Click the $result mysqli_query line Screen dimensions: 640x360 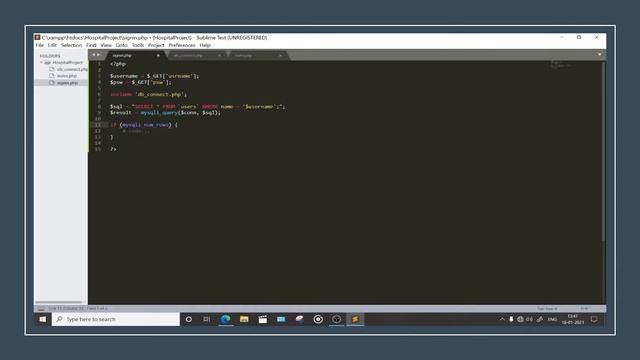pyautogui.click(x=165, y=113)
